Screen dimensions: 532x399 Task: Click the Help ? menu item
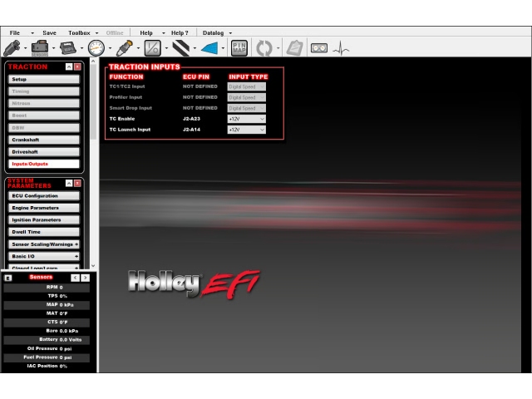180,33
